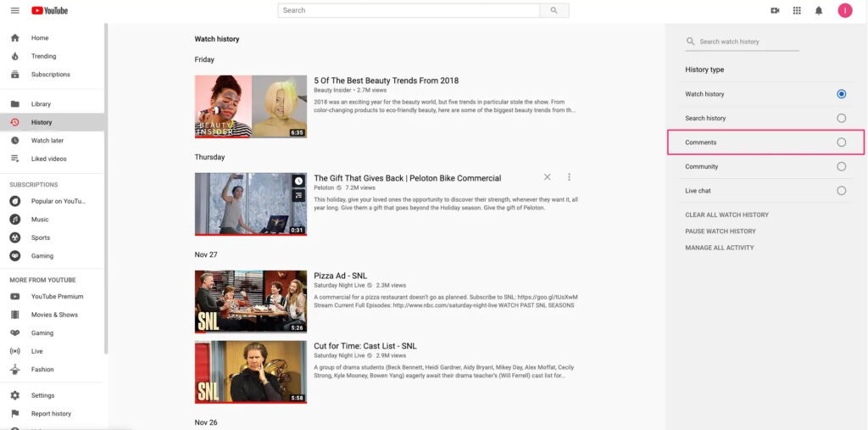The image size is (868, 430).
Task: Open the Beauty Trends video thumbnail
Action: click(x=251, y=106)
